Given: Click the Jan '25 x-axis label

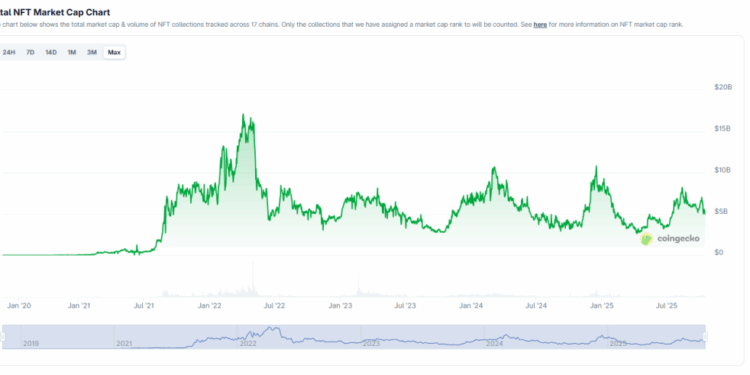Looking at the screenshot, I should [x=602, y=306].
